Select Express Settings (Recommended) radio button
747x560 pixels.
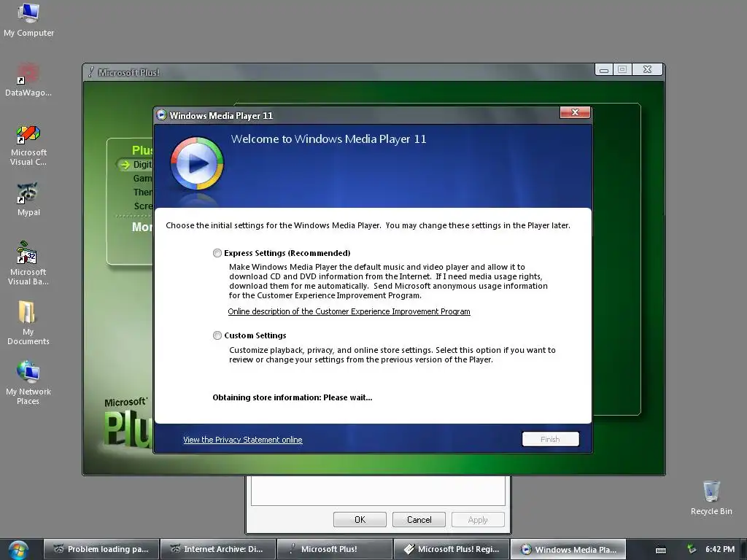tap(217, 253)
